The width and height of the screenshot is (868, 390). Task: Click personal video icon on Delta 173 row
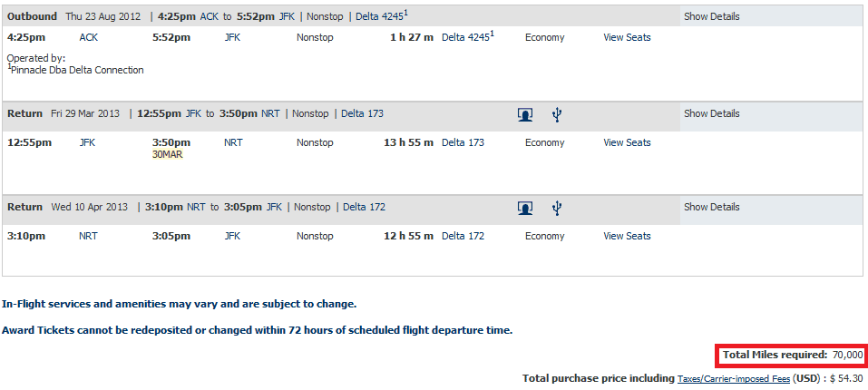click(x=525, y=114)
